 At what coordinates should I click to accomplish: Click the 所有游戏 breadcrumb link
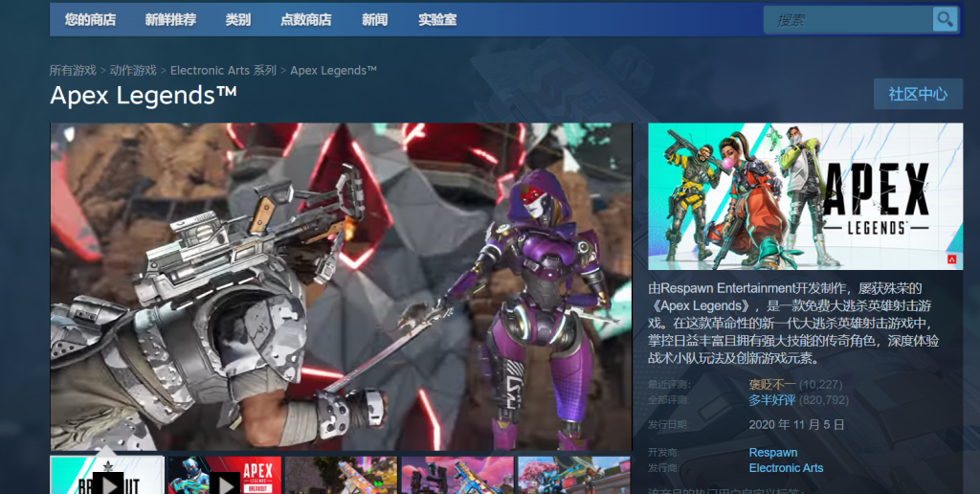73,70
